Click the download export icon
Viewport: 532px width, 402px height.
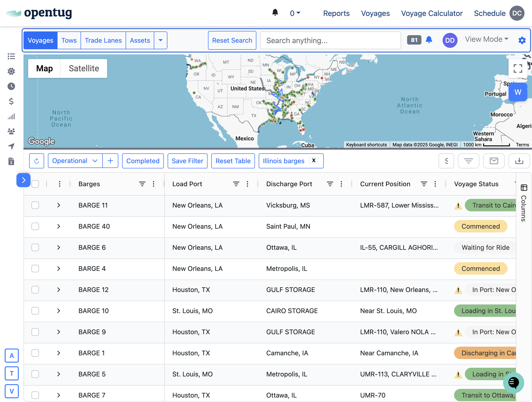519,161
